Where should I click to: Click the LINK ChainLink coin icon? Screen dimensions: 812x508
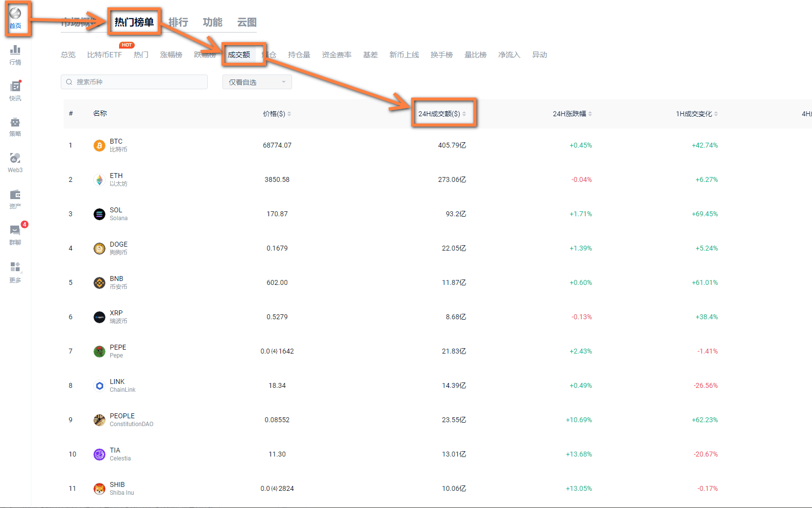pyautogui.click(x=99, y=386)
